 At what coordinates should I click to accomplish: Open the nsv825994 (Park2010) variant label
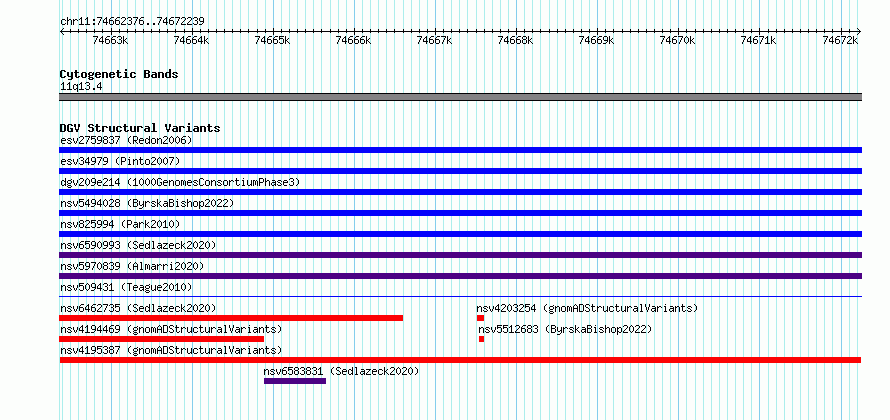point(120,224)
